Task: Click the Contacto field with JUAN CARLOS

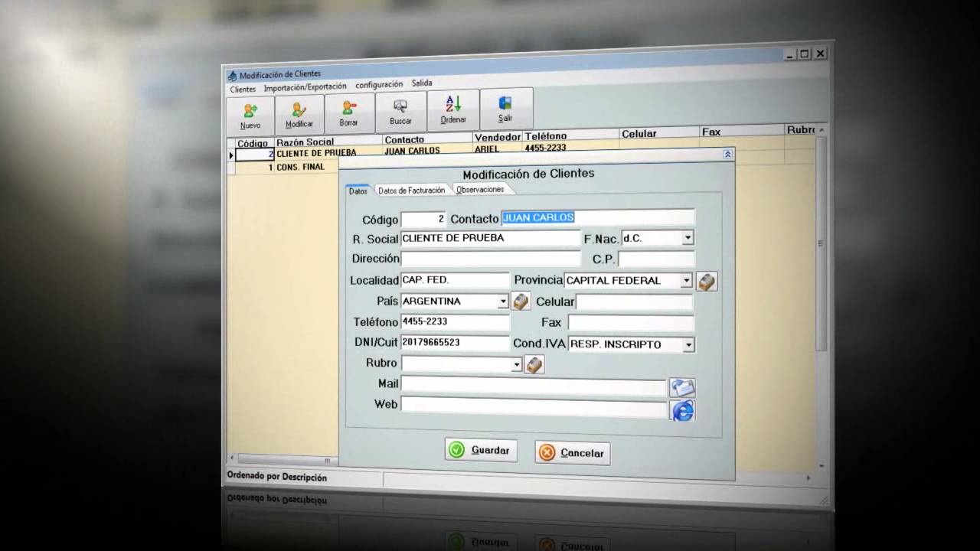Action: pos(598,217)
